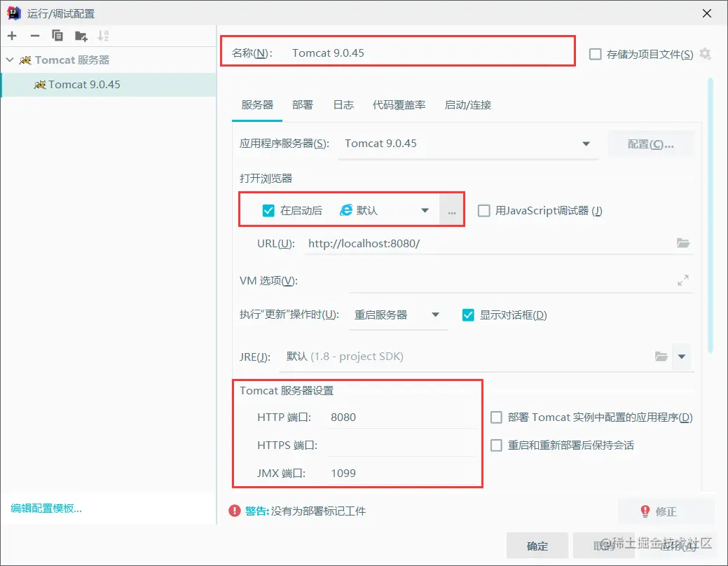Image resolution: width=728 pixels, height=566 pixels.
Task: Collapse the Tomcat 服务器 tree group
Action: [x=10, y=60]
